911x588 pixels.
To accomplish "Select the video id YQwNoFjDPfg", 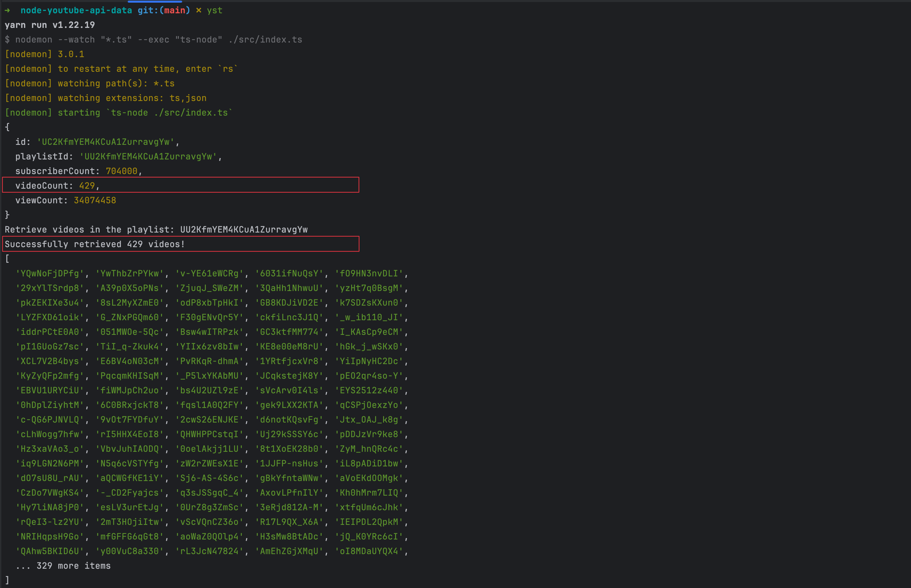I will coord(50,273).
